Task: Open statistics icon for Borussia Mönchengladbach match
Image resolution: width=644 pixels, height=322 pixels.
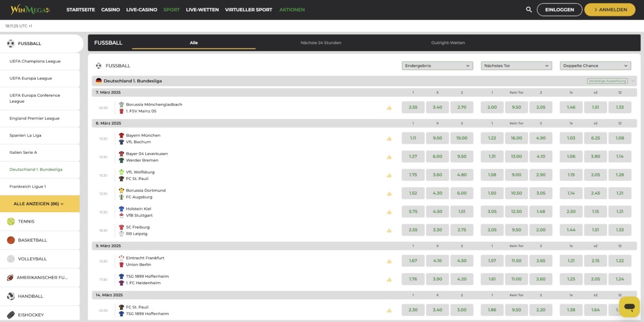Action: [389, 108]
